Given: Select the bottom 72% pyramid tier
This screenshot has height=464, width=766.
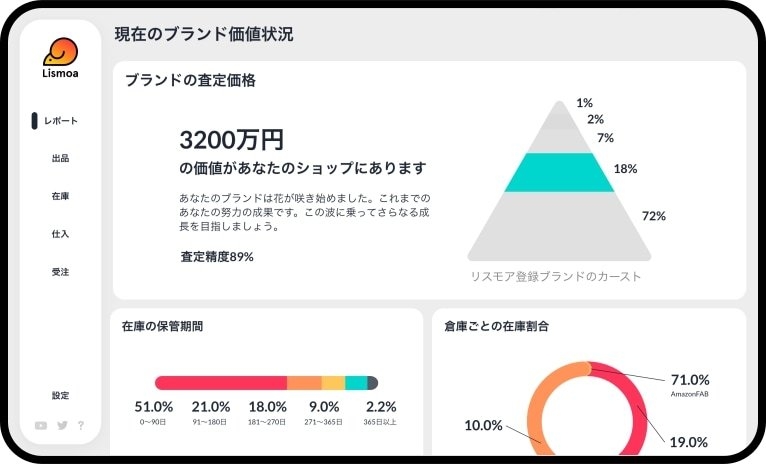Looking at the screenshot, I should coord(558,227).
